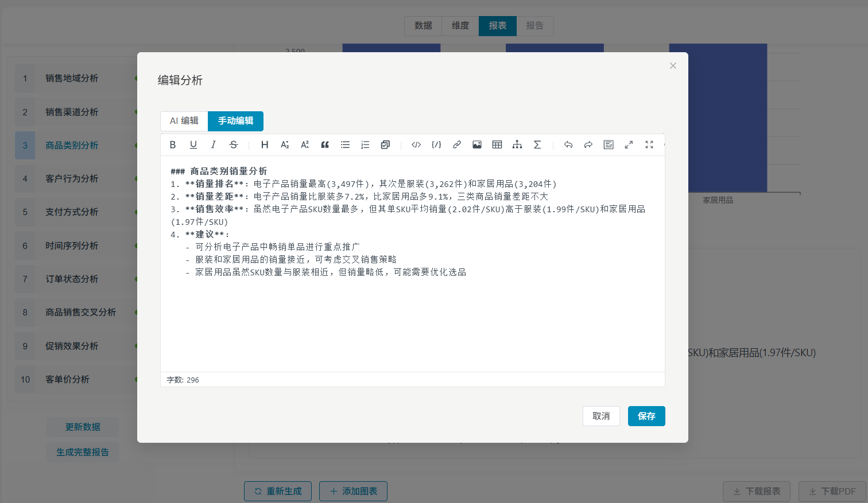Image resolution: width=868 pixels, height=503 pixels.
Task: Click the line about 优化选品
Action: (326, 272)
